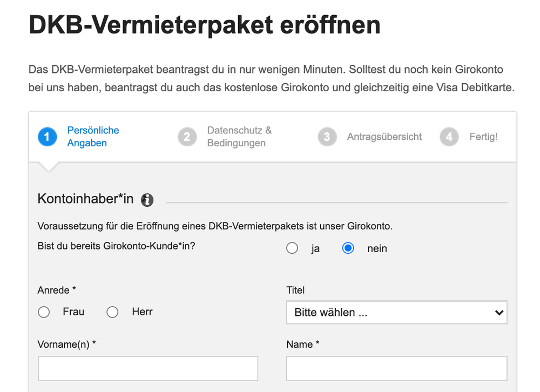Click the step 3 circle icon

327,137
